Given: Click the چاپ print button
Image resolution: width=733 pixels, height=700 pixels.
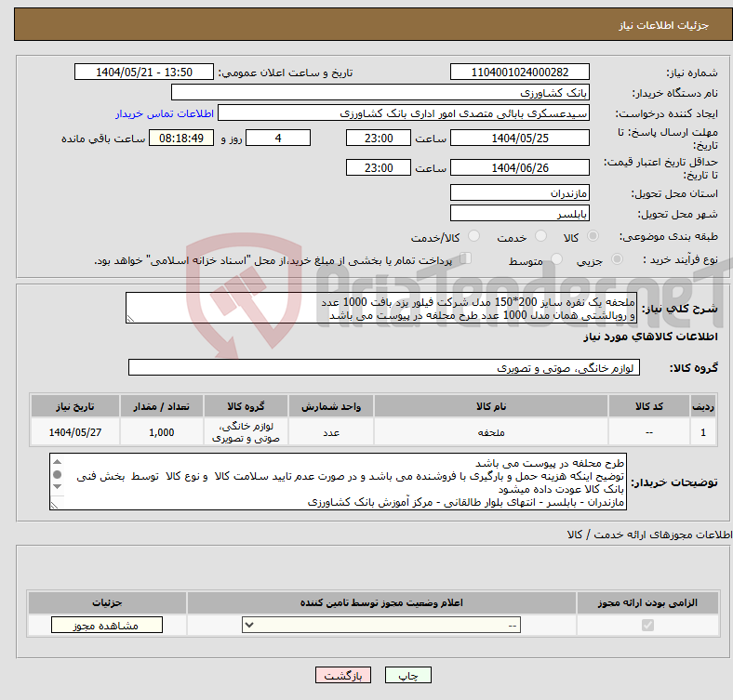Looking at the screenshot, I should coord(408,675).
